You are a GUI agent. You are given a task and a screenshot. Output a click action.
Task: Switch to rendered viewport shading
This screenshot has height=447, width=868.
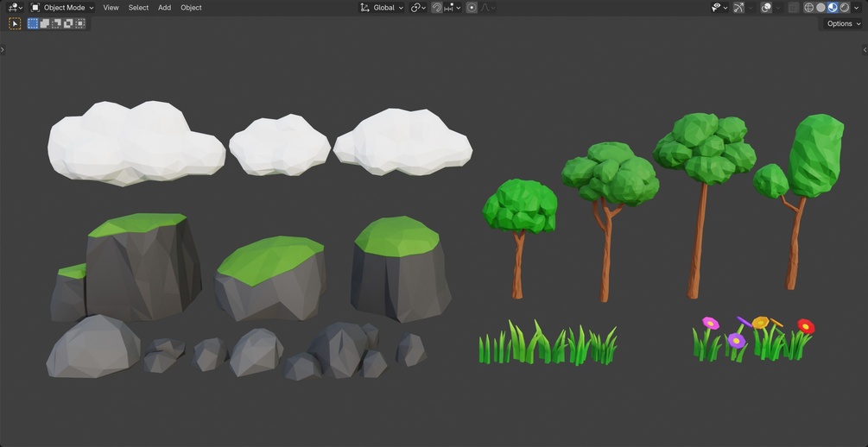click(844, 8)
